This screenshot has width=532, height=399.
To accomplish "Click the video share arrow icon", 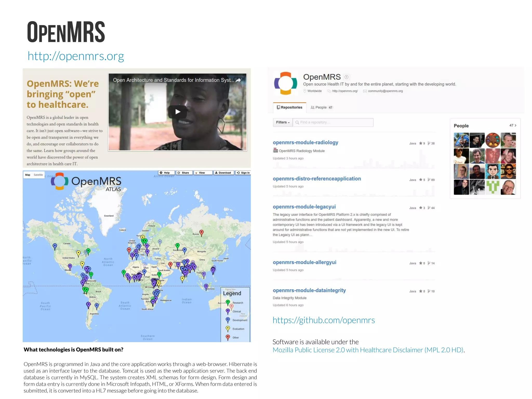I will tap(238, 80).
